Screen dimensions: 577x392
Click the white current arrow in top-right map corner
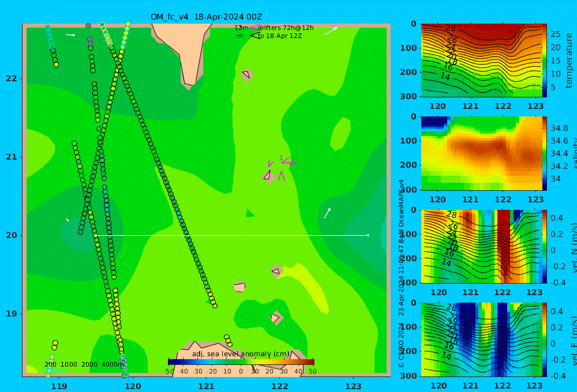point(331,31)
